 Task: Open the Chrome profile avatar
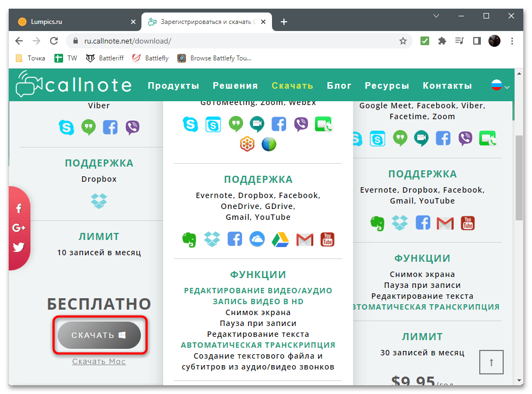pos(494,41)
